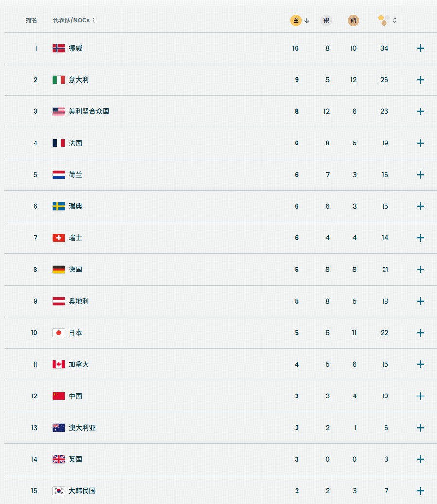Expand the 意大利 medal breakdown
Screen dimensions: 437x504
click(420, 80)
